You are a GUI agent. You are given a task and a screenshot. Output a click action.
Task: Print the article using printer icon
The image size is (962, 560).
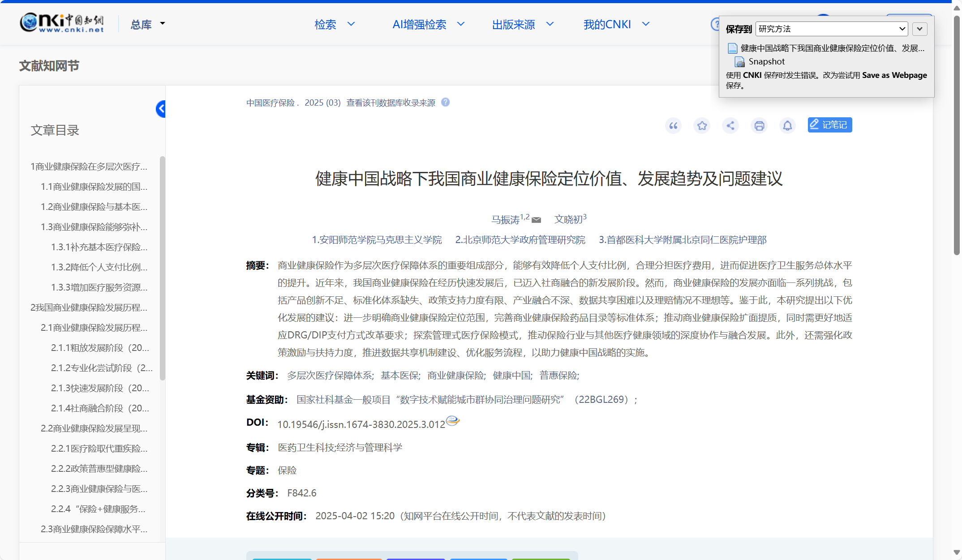tap(759, 126)
